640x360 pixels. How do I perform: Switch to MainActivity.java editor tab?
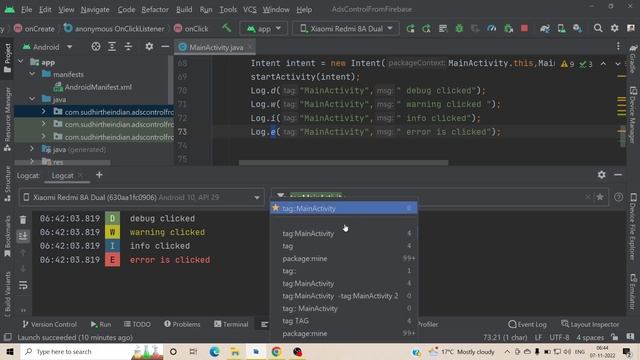[216, 47]
